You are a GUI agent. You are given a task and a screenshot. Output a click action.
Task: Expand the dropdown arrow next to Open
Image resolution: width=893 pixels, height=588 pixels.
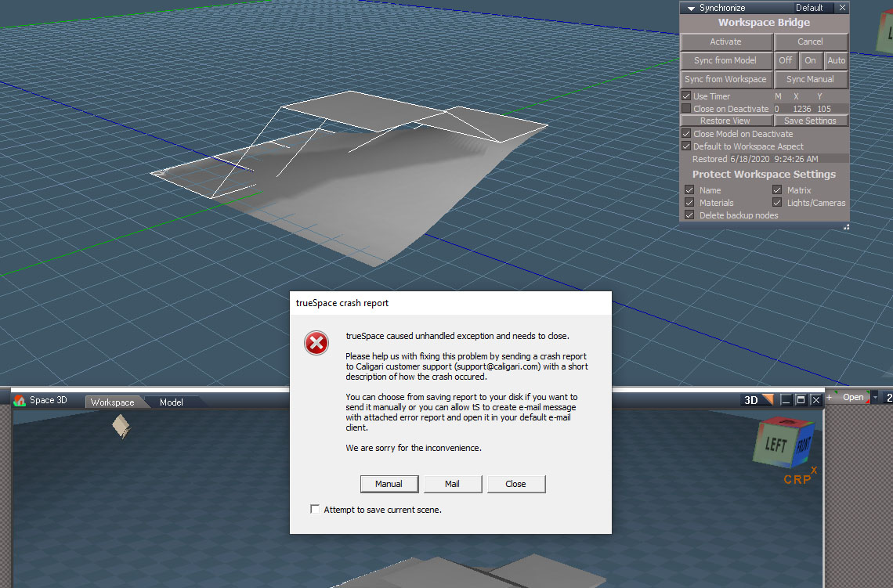tap(875, 397)
